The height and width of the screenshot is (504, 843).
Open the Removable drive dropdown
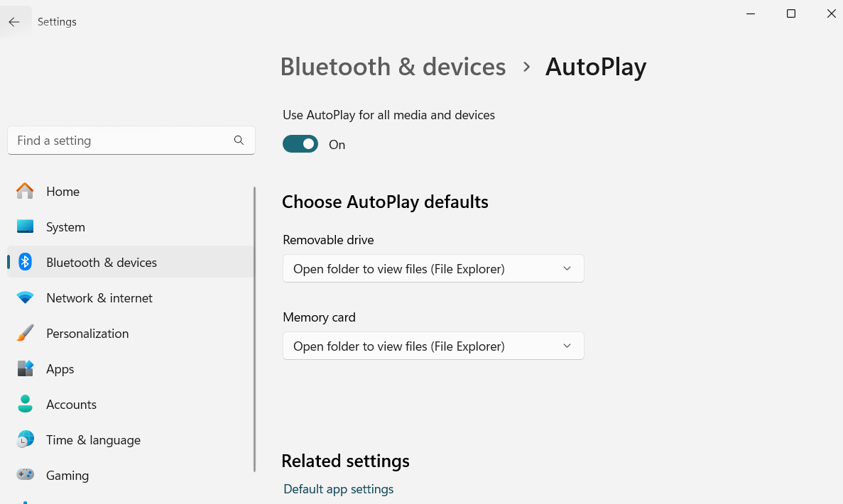tap(433, 268)
